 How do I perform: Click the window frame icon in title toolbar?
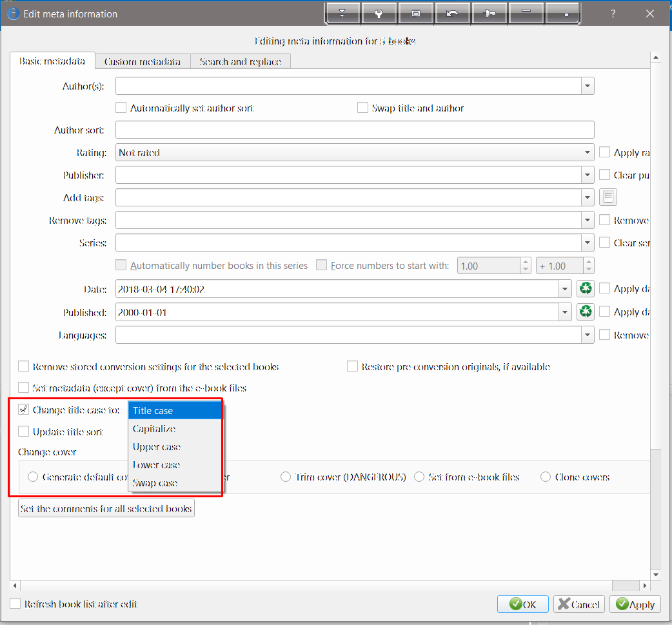tap(416, 14)
